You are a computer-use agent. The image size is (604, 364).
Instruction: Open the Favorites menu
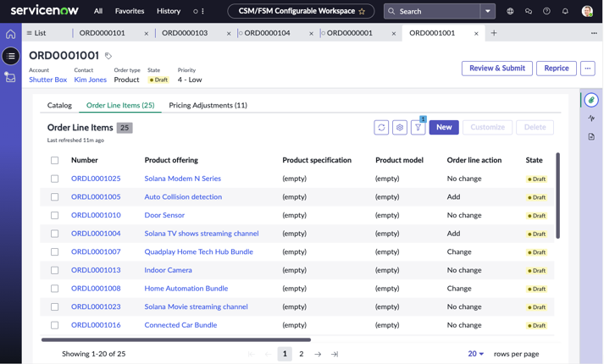point(130,11)
